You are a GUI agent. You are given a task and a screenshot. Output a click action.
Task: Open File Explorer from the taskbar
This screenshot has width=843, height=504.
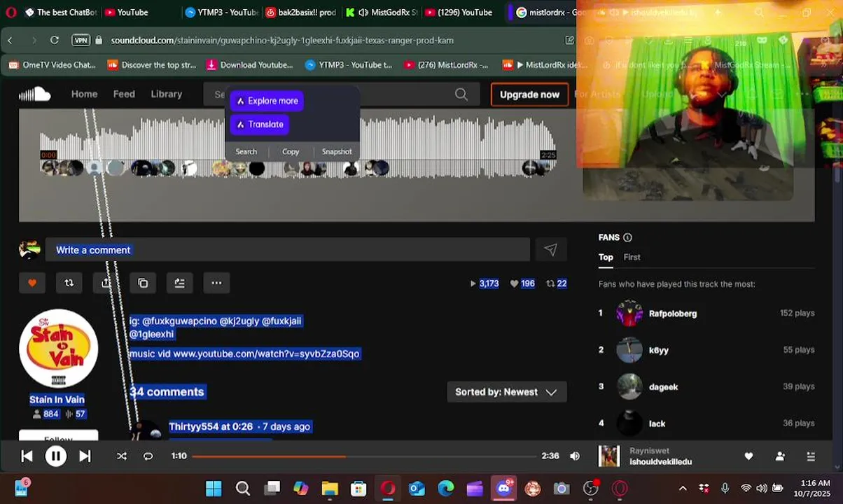coord(330,488)
